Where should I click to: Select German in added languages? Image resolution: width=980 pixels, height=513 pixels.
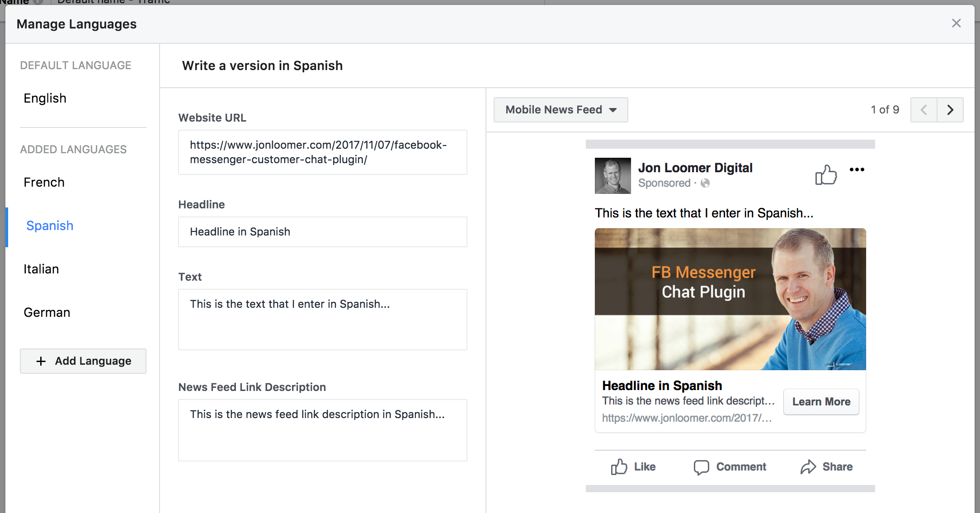[x=47, y=312]
